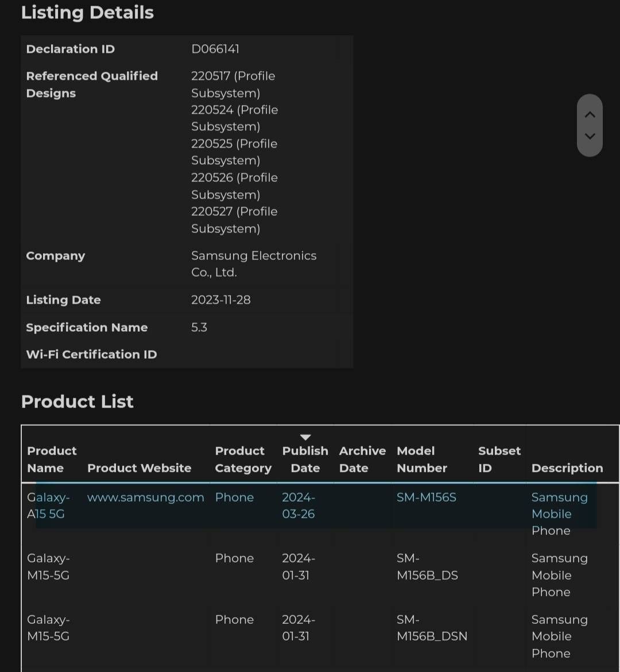The width and height of the screenshot is (620, 672).
Task: Select the Galaxy-A15 5G product name
Action: tap(48, 506)
